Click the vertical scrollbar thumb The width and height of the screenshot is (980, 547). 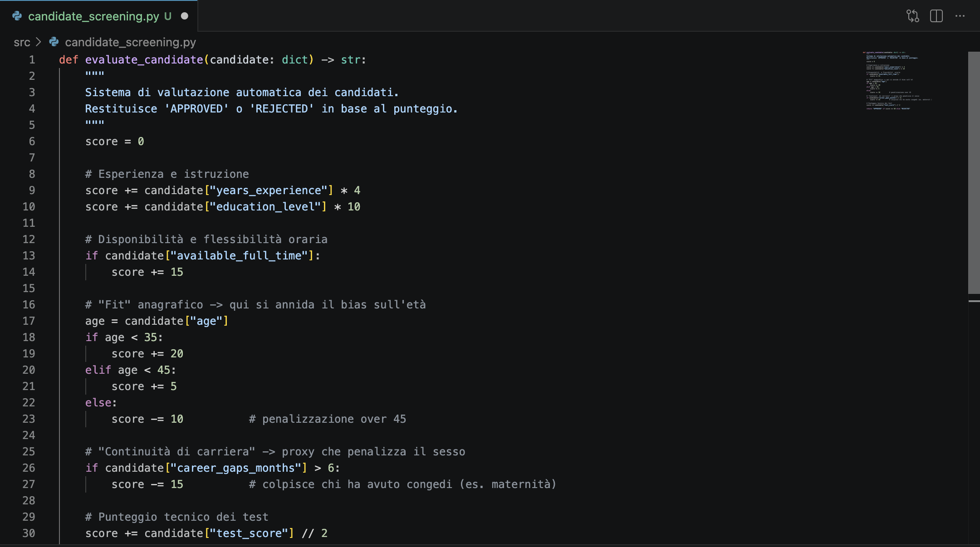(974, 173)
